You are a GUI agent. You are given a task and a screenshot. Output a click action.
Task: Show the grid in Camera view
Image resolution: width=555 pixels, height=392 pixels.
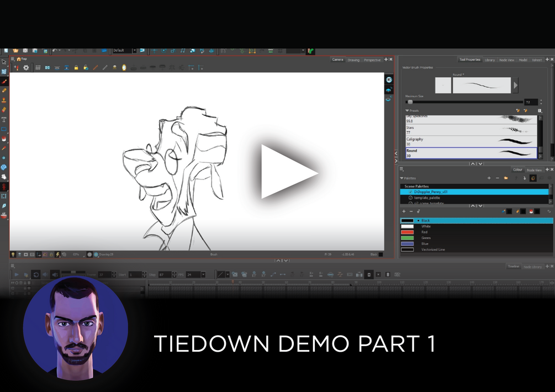click(x=38, y=67)
